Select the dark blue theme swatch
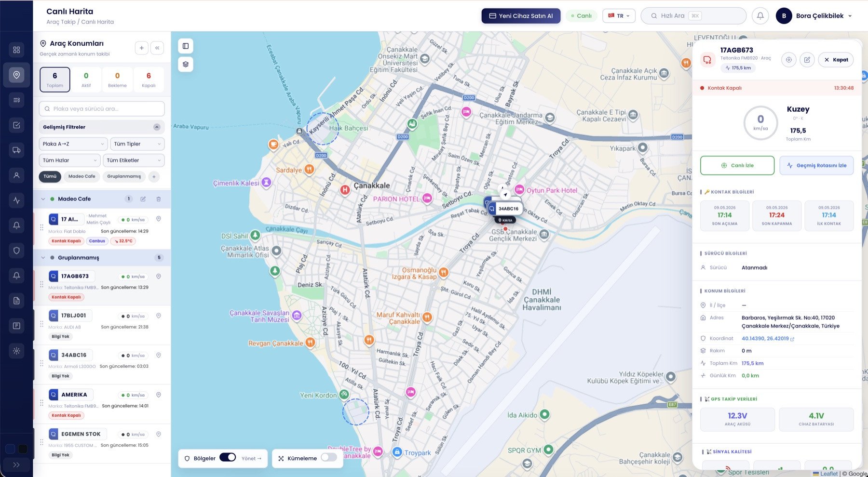868x477 pixels. click(x=10, y=449)
